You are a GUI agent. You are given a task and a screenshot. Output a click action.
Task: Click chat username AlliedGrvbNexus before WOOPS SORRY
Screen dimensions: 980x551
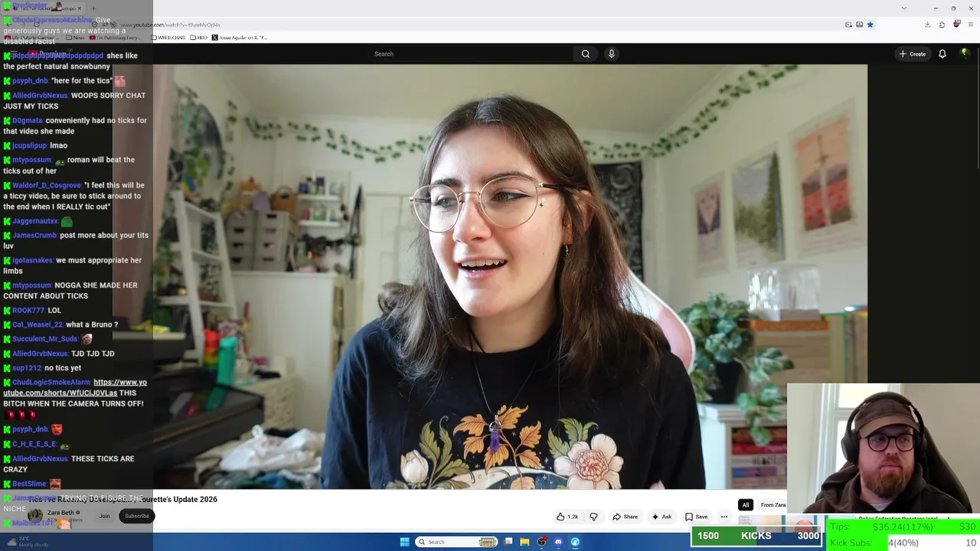pyautogui.click(x=40, y=96)
